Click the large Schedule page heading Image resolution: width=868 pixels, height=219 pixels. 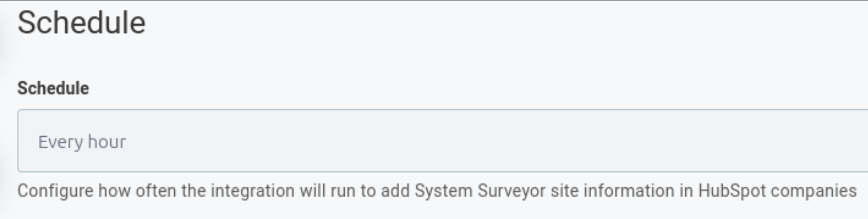(x=82, y=23)
